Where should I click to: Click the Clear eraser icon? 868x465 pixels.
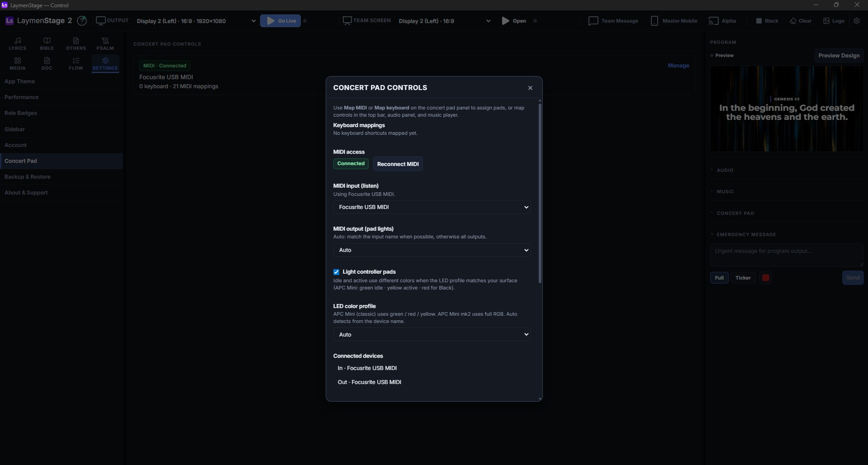click(793, 21)
